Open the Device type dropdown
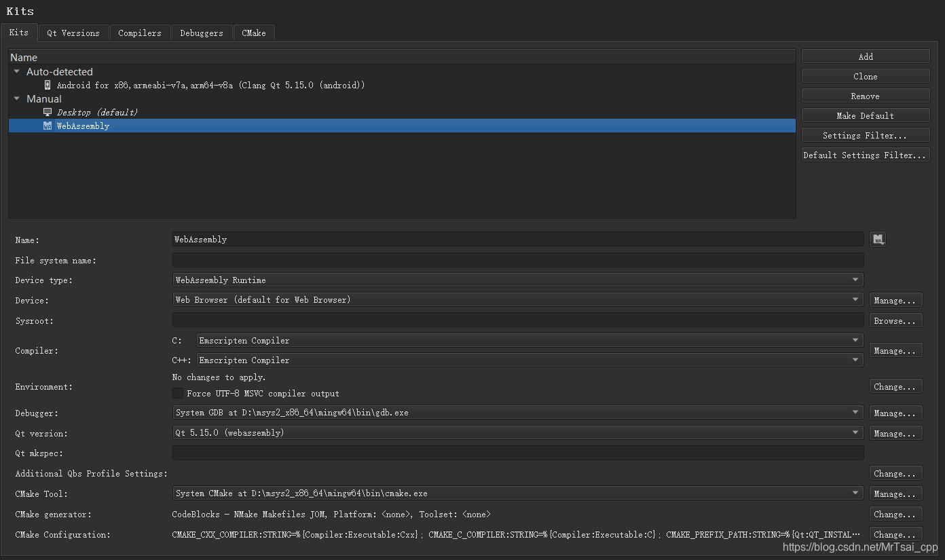Image resolution: width=945 pixels, height=560 pixels. point(518,280)
